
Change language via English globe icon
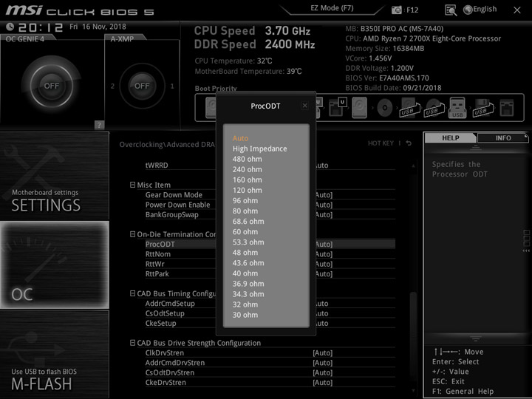(480, 10)
